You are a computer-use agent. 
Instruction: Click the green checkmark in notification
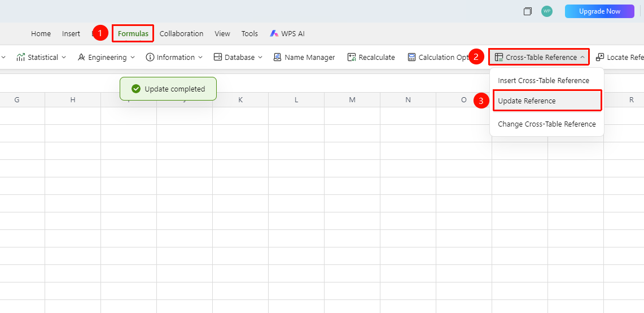point(136,89)
